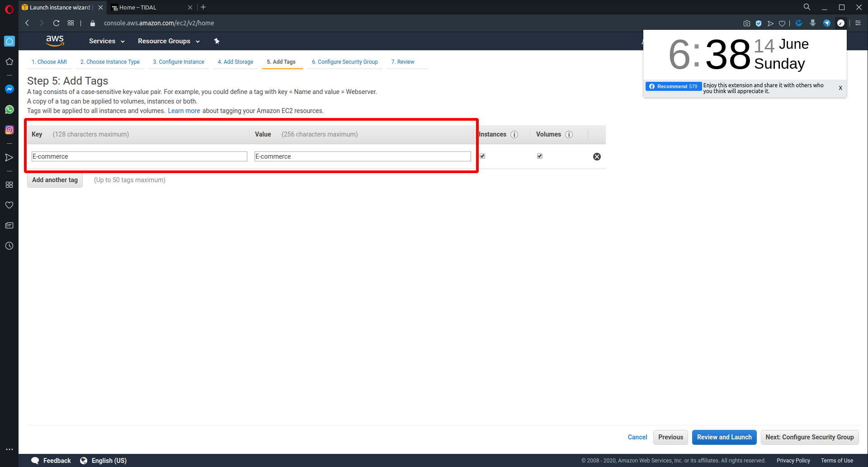This screenshot has height=467, width=868.
Task: Click Review and Launch button
Action: [724, 437]
